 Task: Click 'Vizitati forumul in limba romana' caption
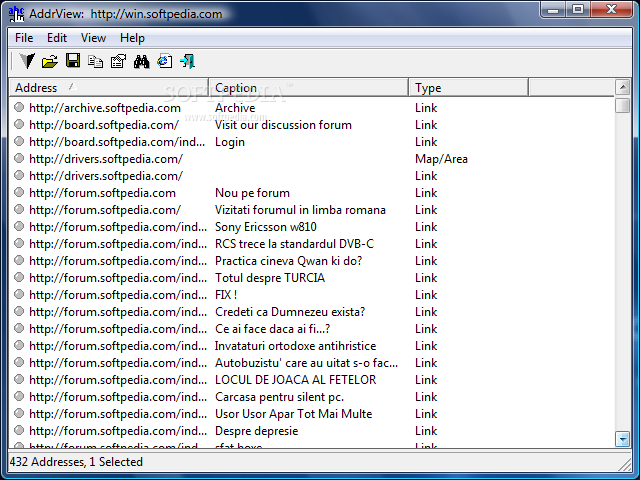(x=300, y=210)
